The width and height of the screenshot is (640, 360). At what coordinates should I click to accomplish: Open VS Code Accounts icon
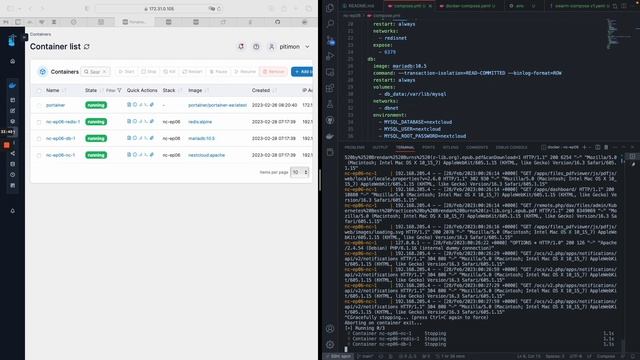click(330, 329)
